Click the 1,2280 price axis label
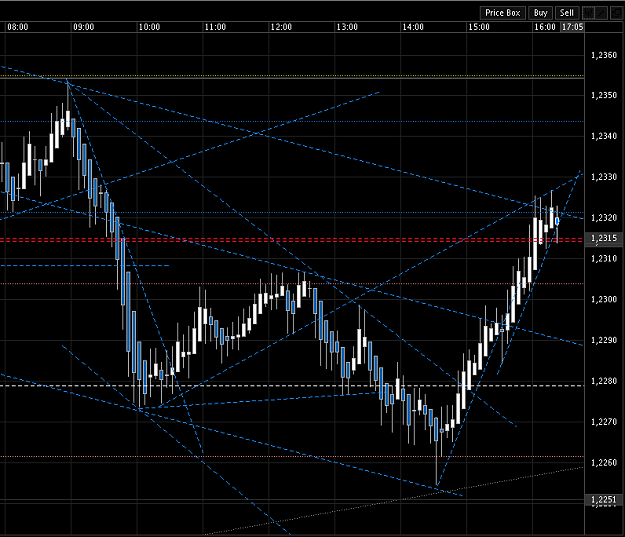 click(604, 381)
